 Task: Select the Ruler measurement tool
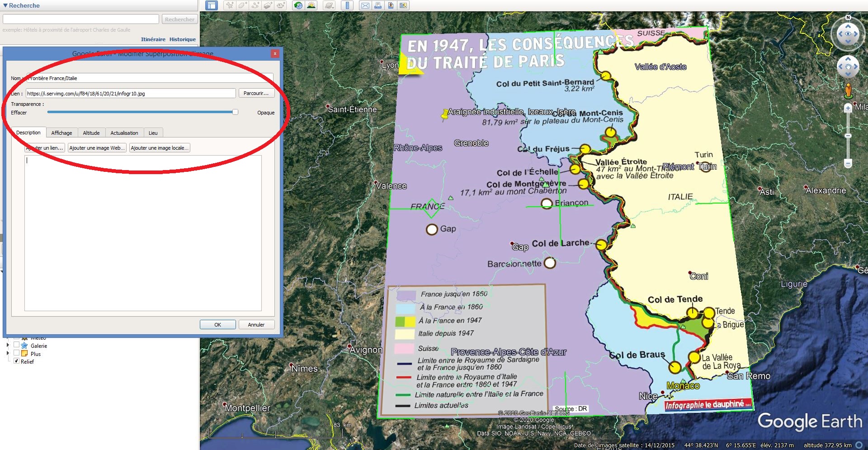point(347,5)
